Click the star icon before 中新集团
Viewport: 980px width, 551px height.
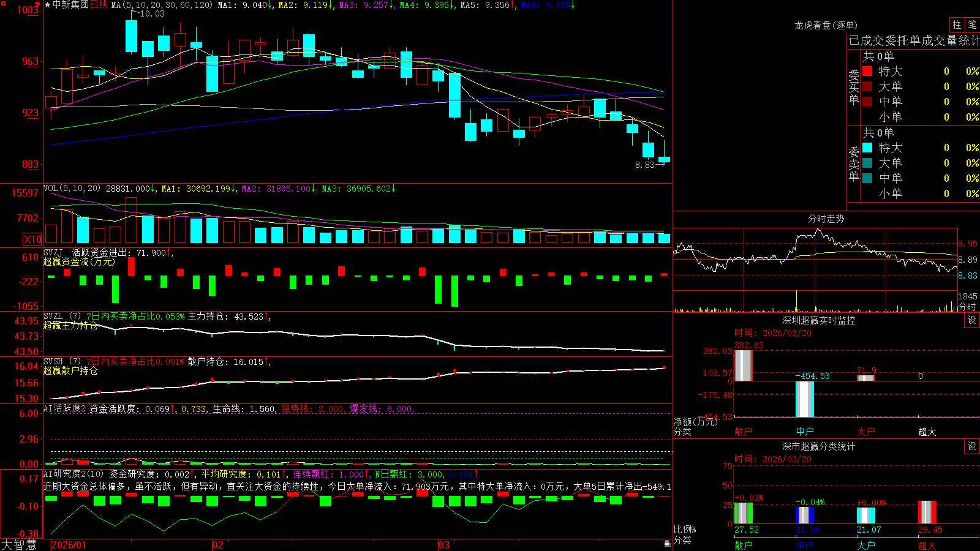(x=48, y=5)
